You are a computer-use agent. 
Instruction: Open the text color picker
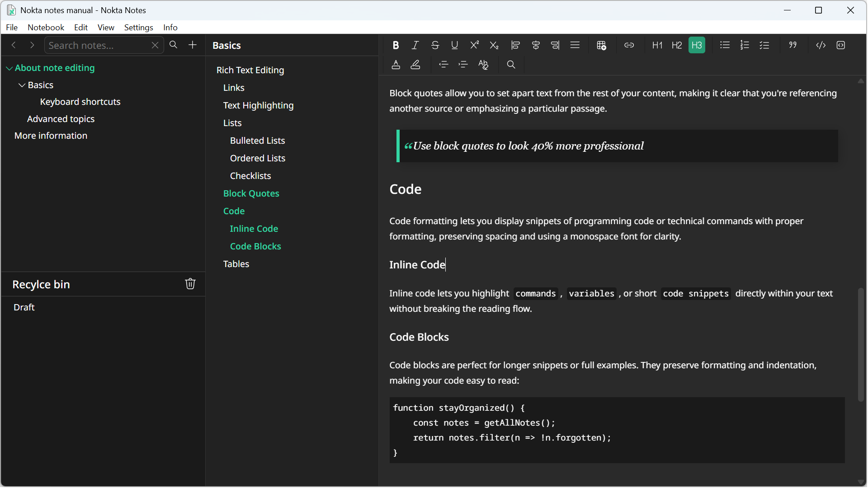point(396,65)
